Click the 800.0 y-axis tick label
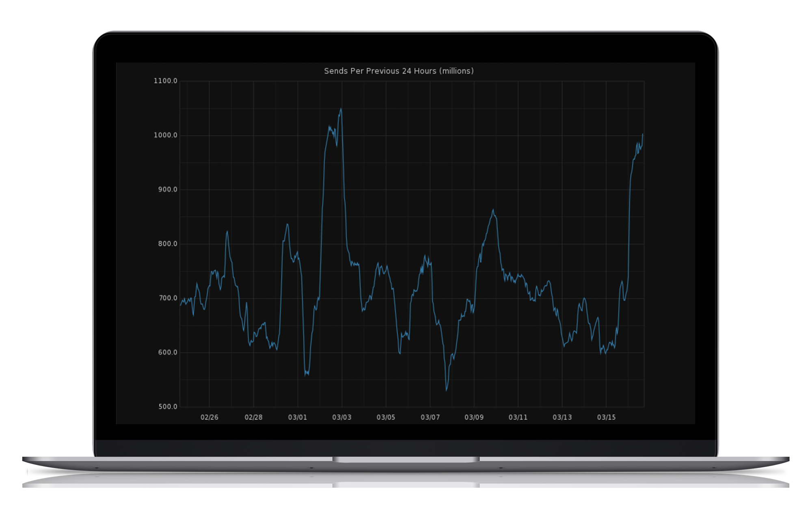 [167, 244]
